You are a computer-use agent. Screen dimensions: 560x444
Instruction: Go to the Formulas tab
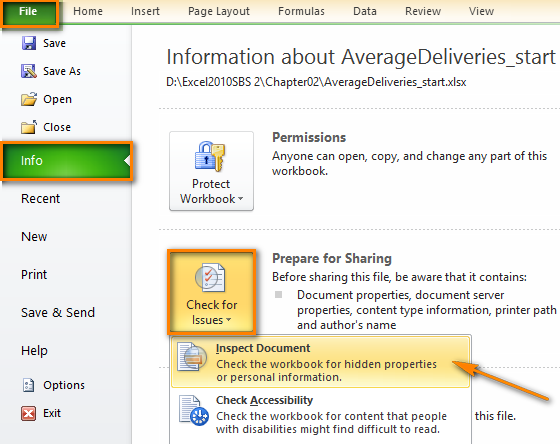[301, 11]
